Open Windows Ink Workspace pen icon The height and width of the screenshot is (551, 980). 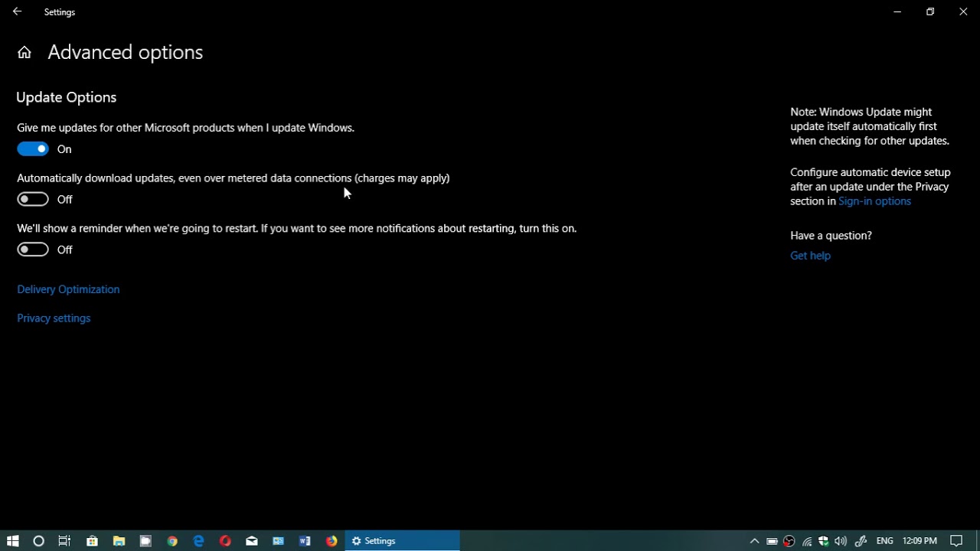861,541
